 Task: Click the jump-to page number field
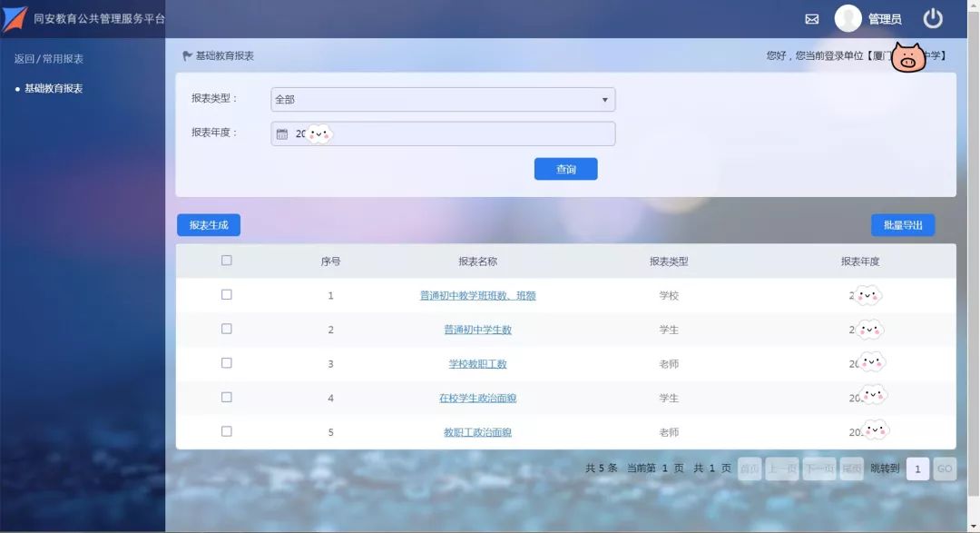point(916,469)
